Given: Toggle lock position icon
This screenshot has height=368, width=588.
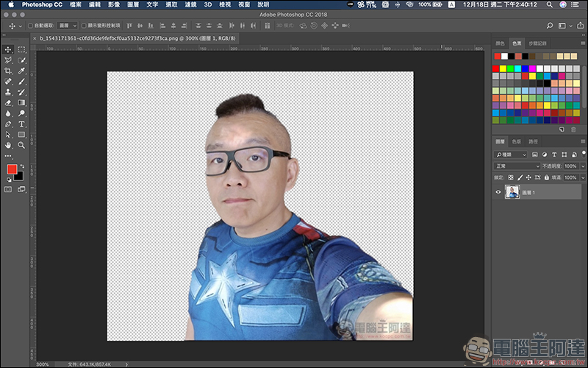Looking at the screenshot, I should 528,177.
